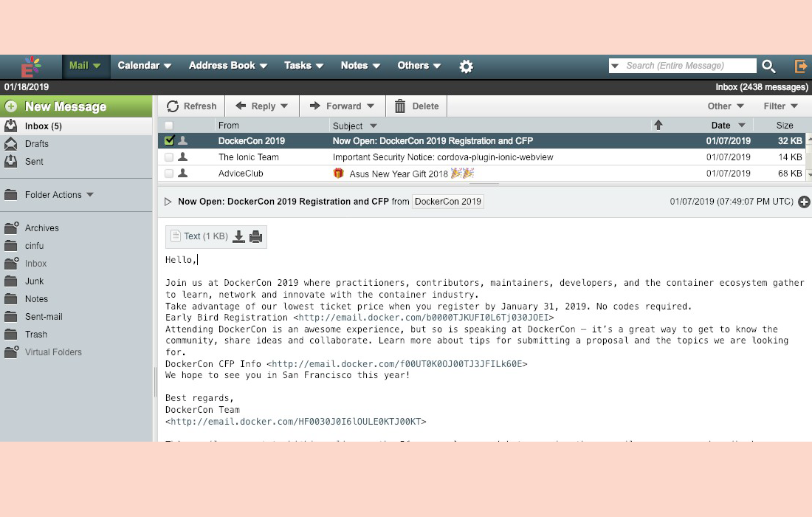Open the Subject column dropdown arrow

[374, 126]
